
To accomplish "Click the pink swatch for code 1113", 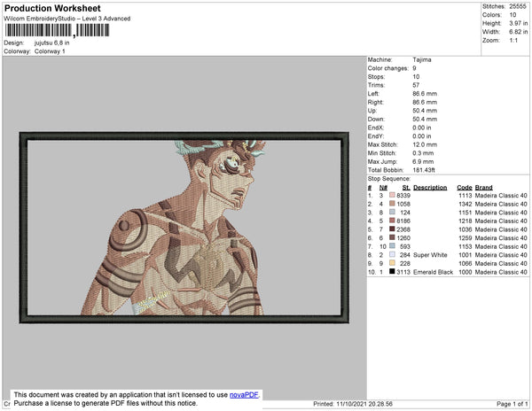I will coord(392,195).
